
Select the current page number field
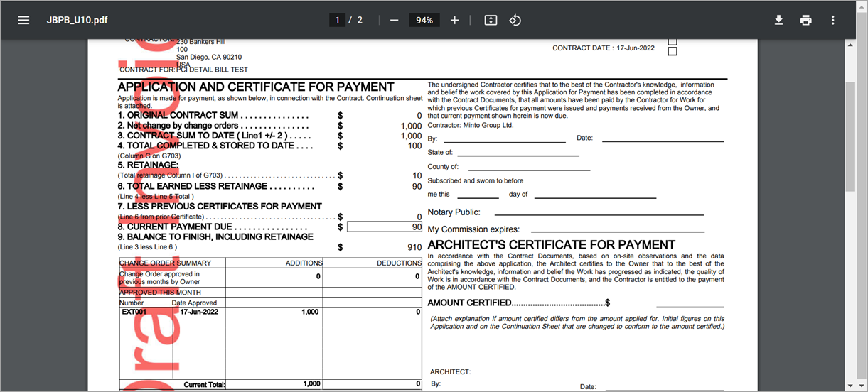[x=338, y=20]
